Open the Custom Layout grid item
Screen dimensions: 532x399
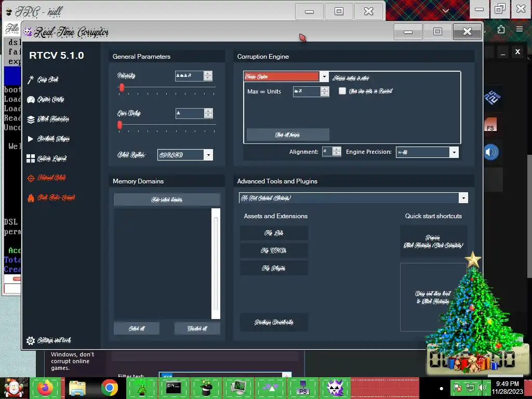pyautogui.click(x=46, y=158)
